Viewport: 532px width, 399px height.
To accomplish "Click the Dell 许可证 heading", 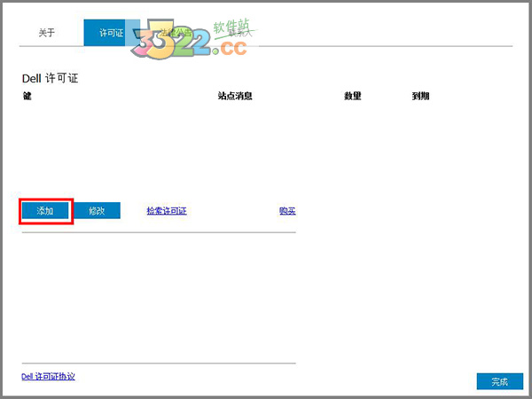I will [x=51, y=78].
